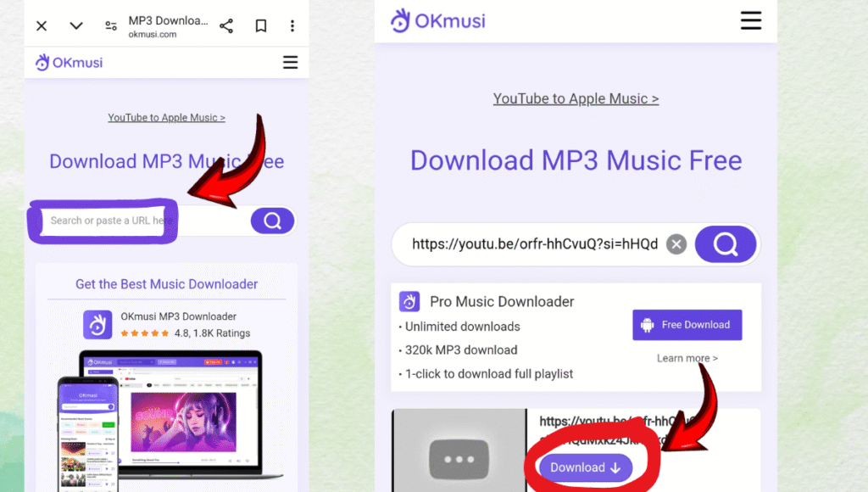Image resolution: width=868 pixels, height=492 pixels.
Task: Click the Pro Music Downloader icon
Action: [409, 302]
